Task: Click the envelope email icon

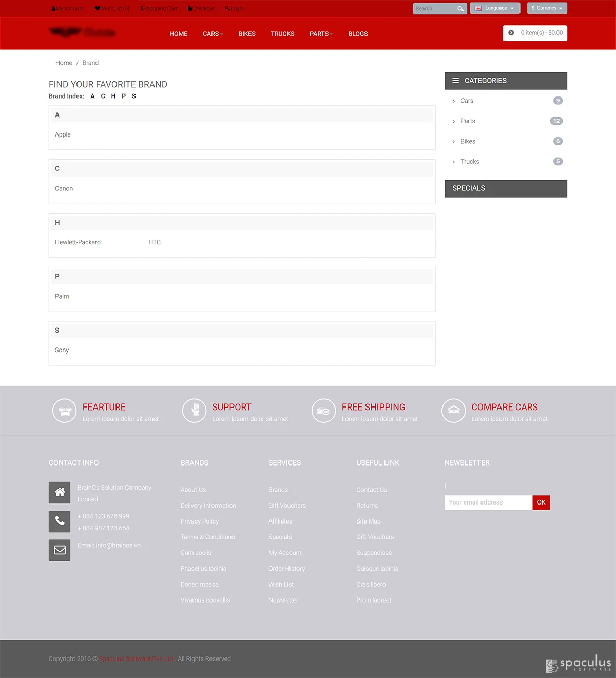Action: click(60, 550)
